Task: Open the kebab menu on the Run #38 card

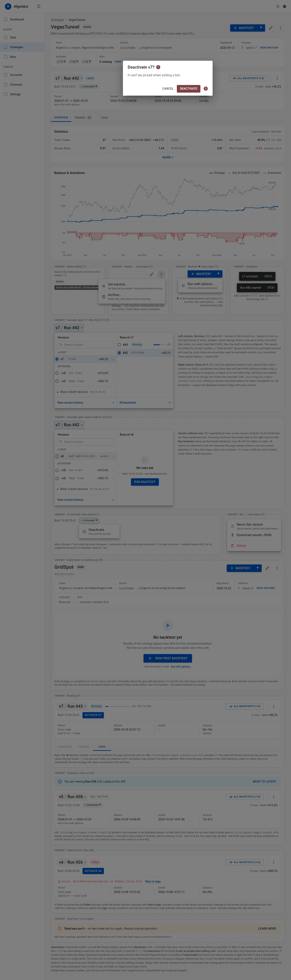Action: 274,797
